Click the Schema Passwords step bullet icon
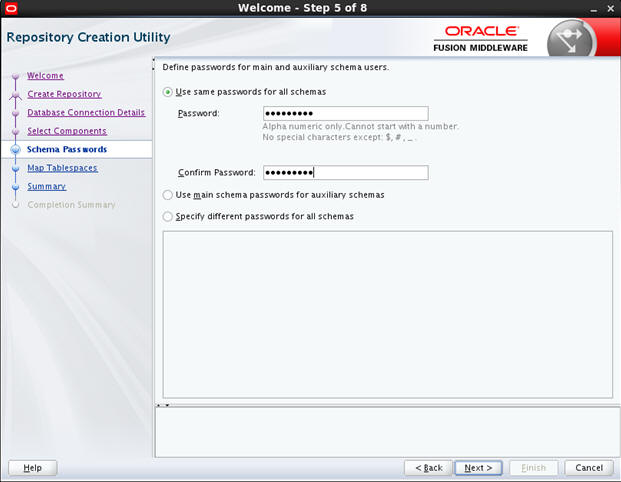 coord(15,149)
